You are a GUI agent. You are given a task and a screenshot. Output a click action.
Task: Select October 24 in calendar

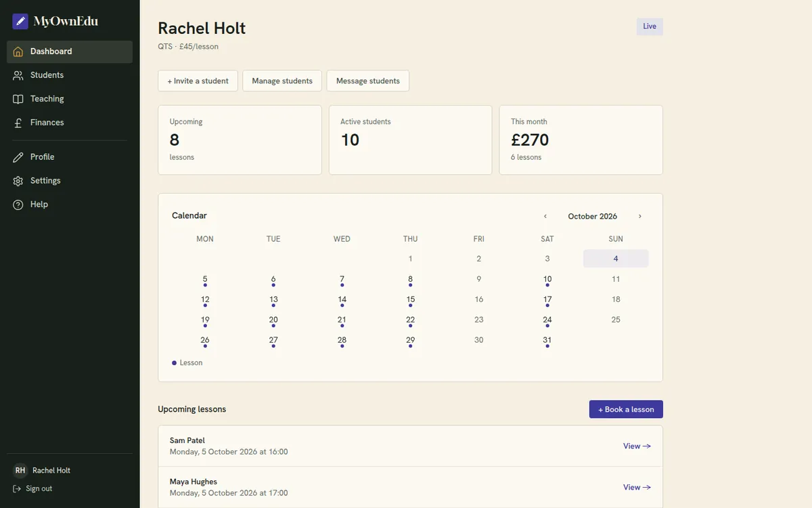[547, 320]
